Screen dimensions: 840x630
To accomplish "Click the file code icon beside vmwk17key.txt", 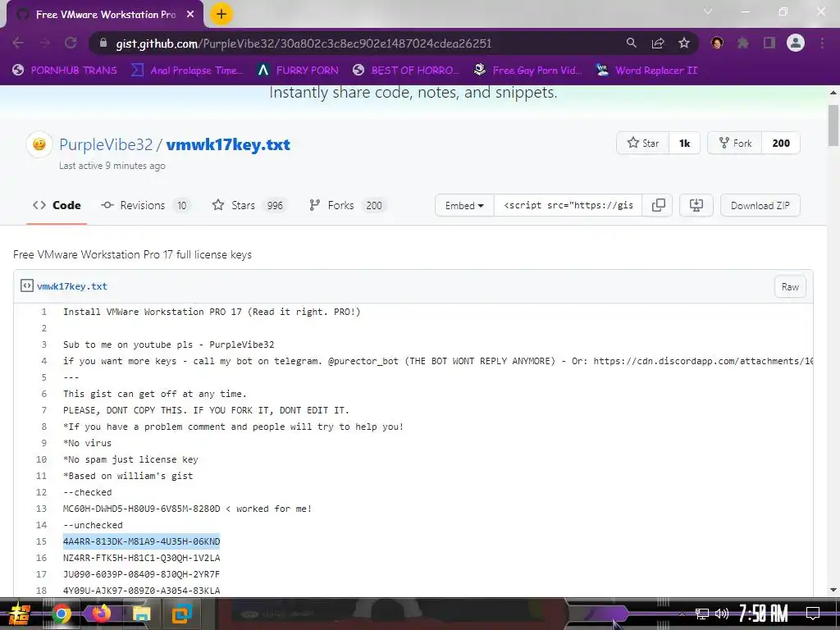I will (x=27, y=285).
